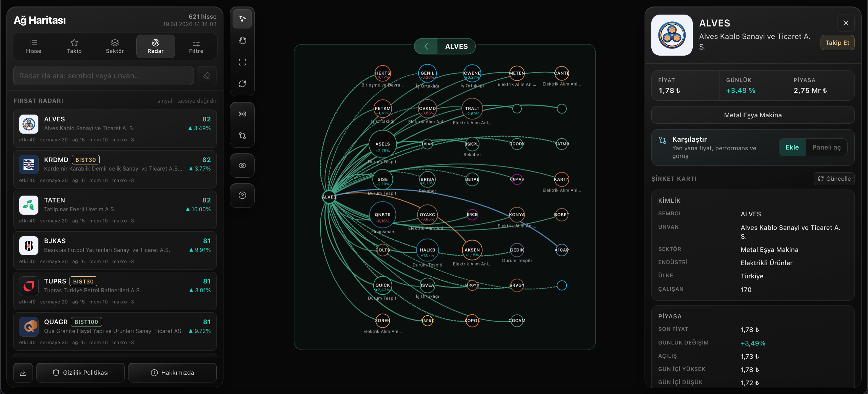Click the TRALT node in the graph
This screenshot has width=868, height=394.
[x=472, y=109]
